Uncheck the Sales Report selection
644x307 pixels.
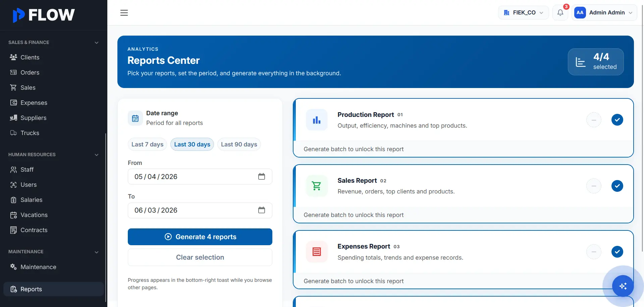(x=617, y=186)
